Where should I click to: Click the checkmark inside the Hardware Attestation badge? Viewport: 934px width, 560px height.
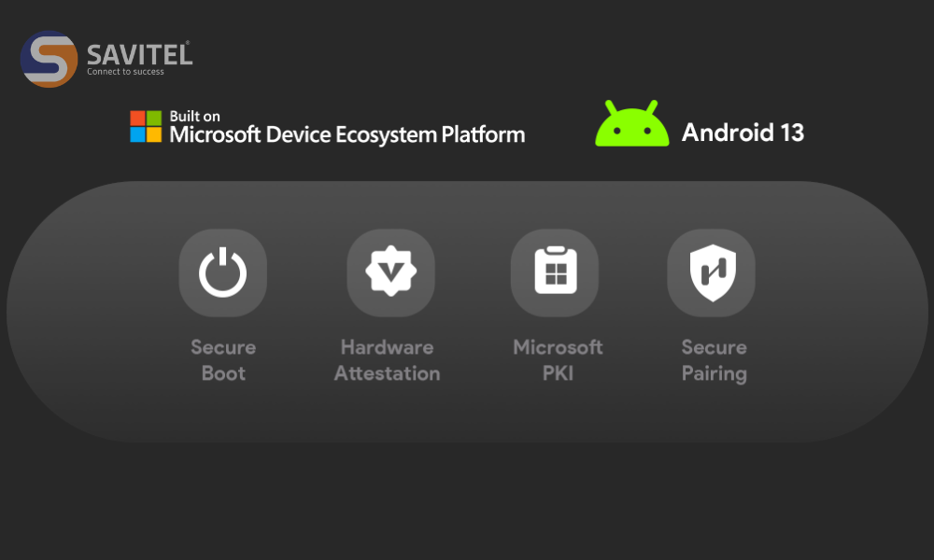[x=389, y=273]
